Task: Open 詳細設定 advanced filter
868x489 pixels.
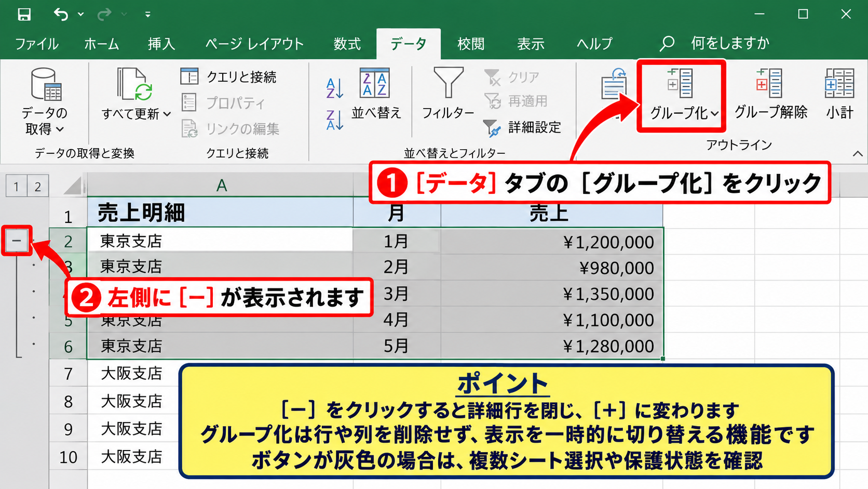Action: tap(522, 127)
